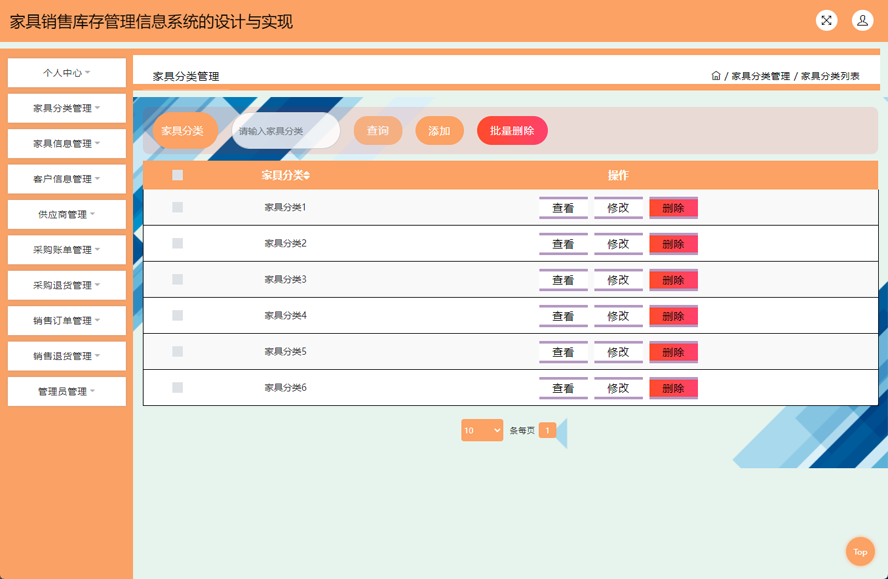
Task: Click 删除 for 家具分类3
Action: point(673,280)
